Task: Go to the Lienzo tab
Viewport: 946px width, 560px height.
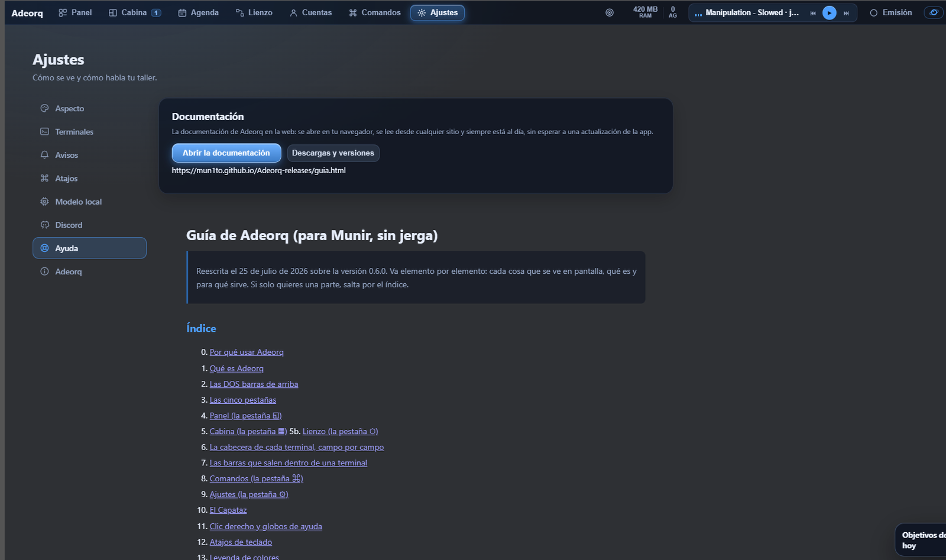Action: (254, 12)
